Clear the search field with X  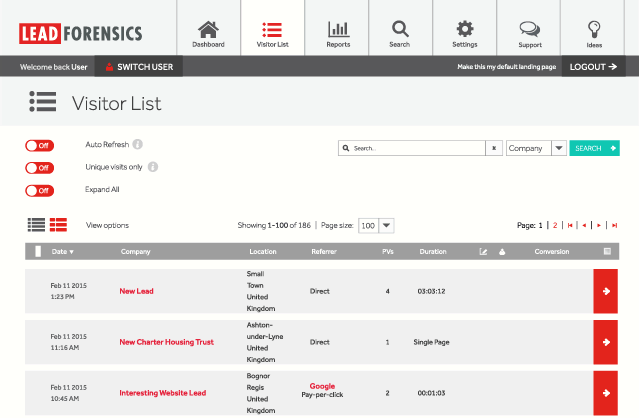coord(494,148)
